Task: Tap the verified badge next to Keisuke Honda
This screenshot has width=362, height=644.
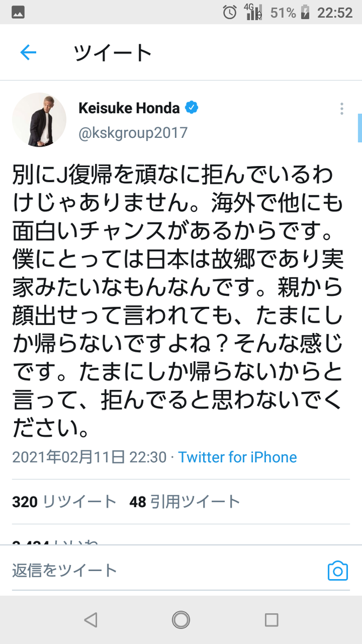Action: [x=191, y=108]
